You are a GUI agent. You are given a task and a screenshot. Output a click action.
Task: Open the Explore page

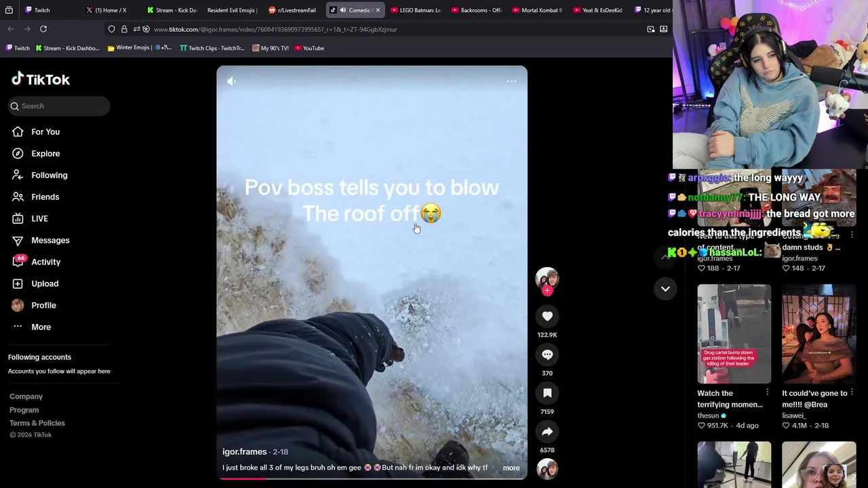click(x=45, y=153)
